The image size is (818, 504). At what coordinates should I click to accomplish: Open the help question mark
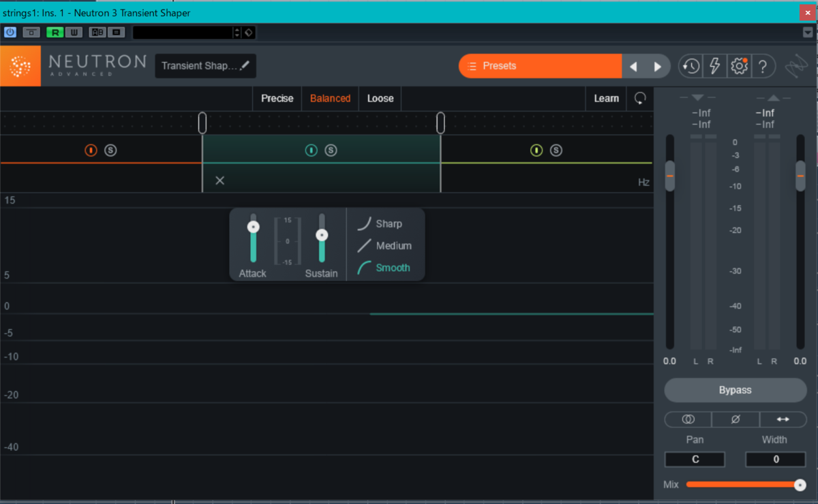[x=763, y=66]
